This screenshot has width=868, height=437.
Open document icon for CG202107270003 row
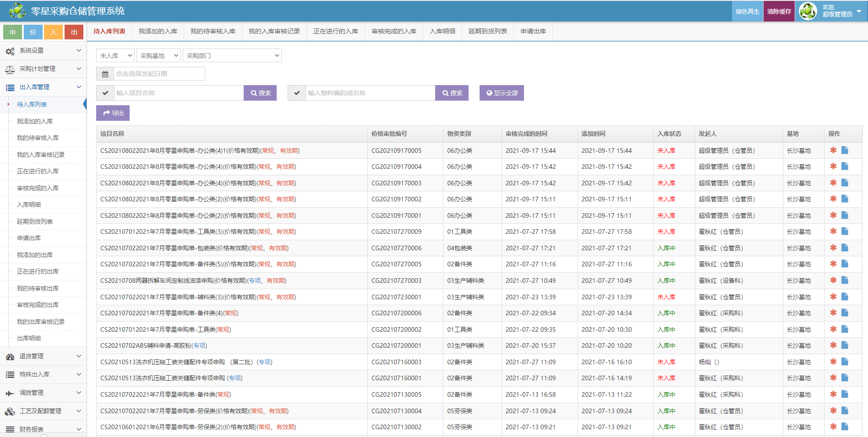pyautogui.click(x=845, y=280)
